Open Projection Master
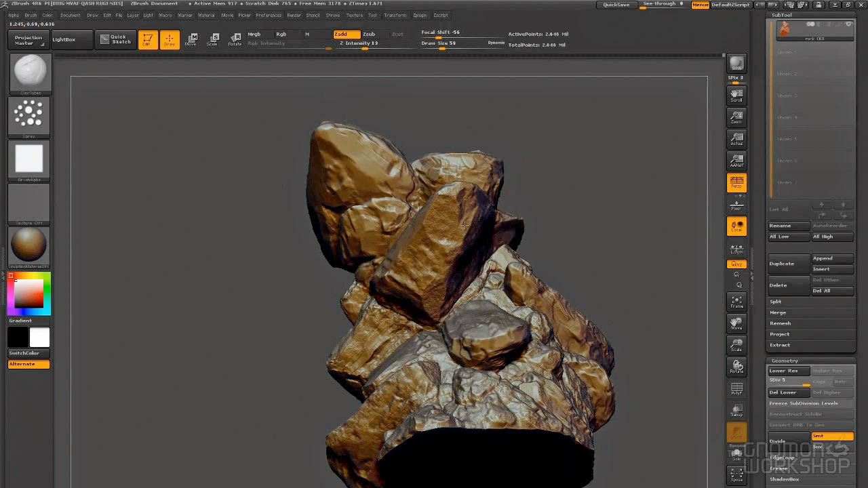868x488 pixels. coord(28,40)
